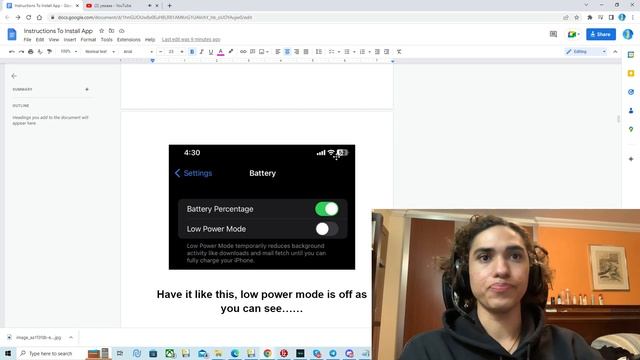Image resolution: width=640 pixels, height=360 pixels.
Task: Expand the bulleted list options arrow
Action: point(354,52)
